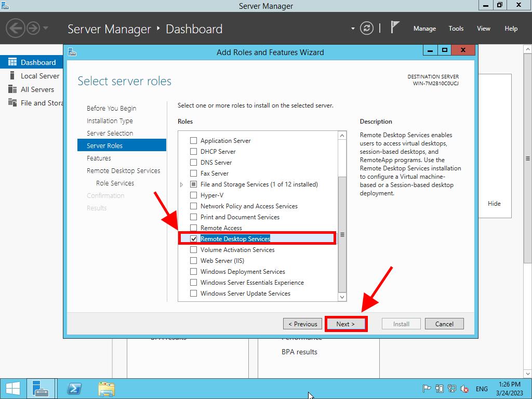532x399 pixels.
Task: Click the Next button
Action: [345, 324]
